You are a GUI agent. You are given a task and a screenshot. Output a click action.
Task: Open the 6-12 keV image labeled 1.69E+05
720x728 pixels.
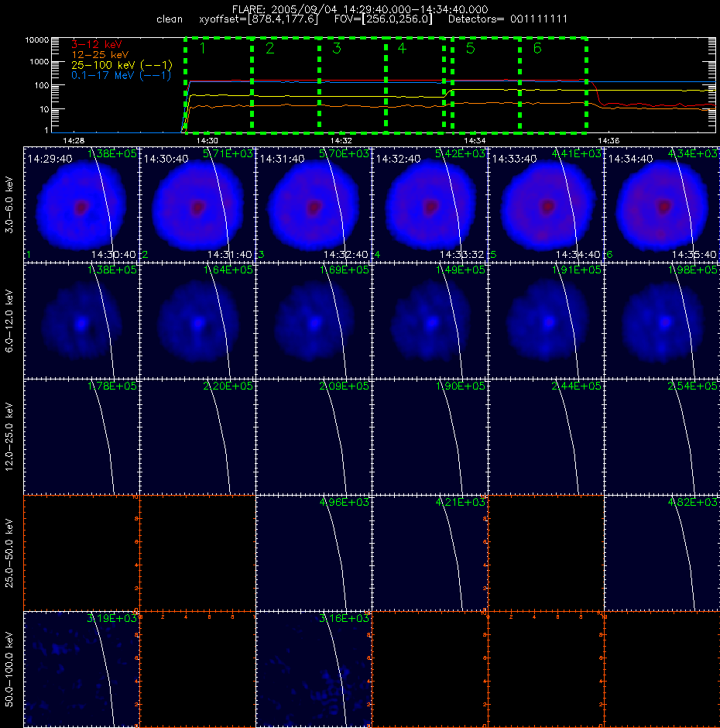[x=314, y=321]
